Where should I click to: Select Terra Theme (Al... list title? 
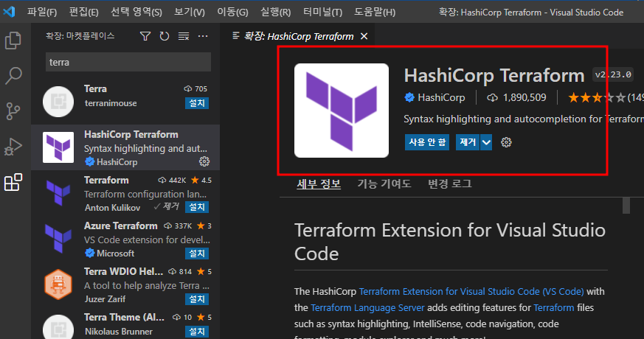click(x=124, y=317)
